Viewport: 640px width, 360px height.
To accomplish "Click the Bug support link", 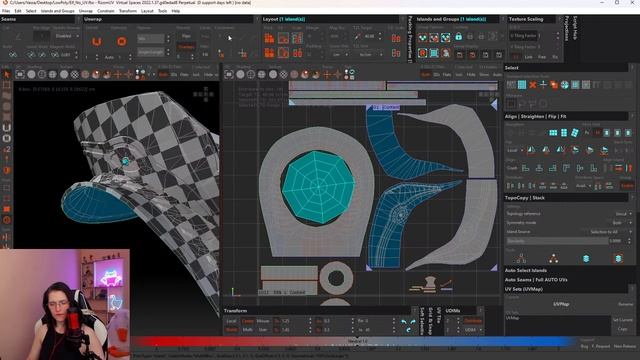I will (584, 346).
